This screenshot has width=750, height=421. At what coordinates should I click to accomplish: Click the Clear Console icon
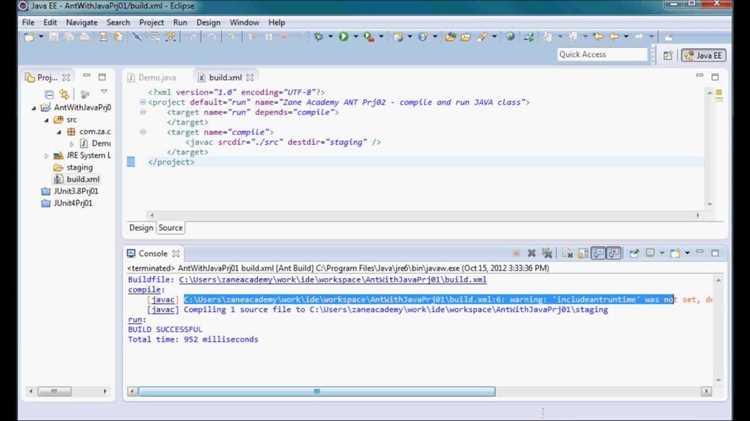(x=568, y=253)
